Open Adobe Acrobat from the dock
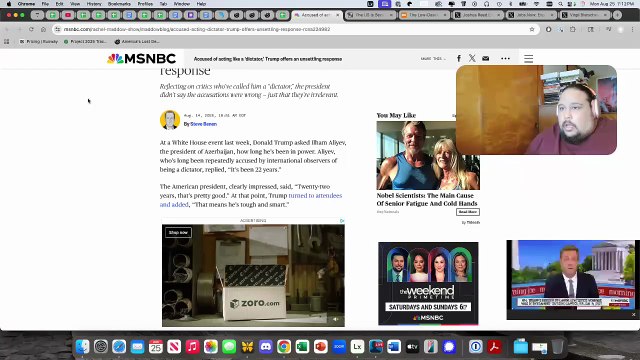 494,347
